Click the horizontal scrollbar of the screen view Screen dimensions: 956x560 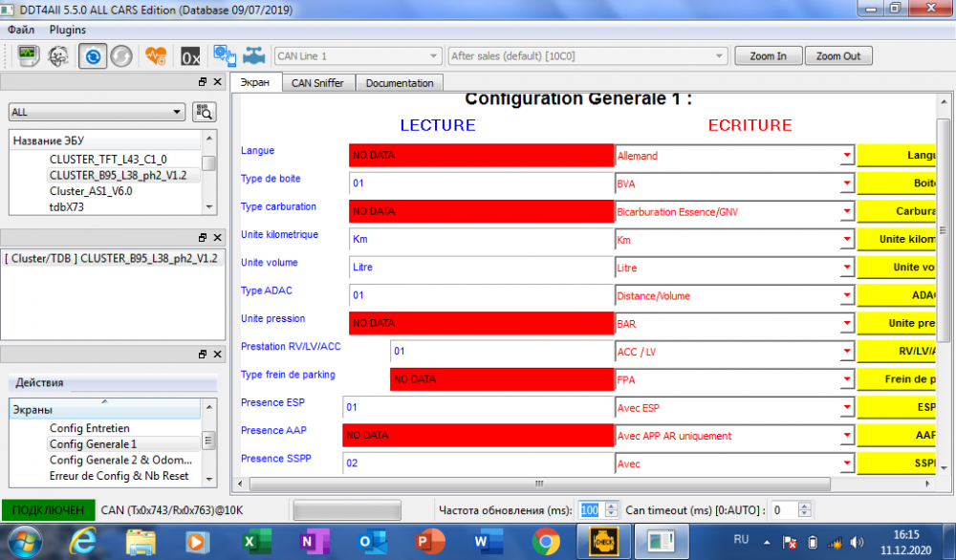point(539,484)
